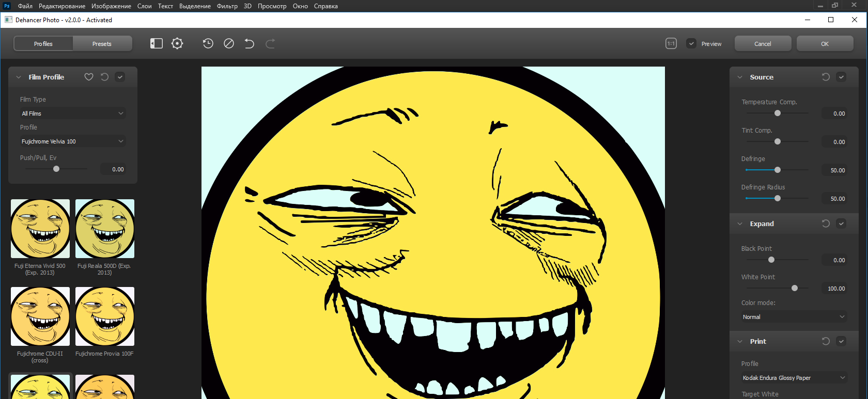
Task: Select the Fuji Eterna Vivid 500 thumbnail
Action: (x=40, y=229)
